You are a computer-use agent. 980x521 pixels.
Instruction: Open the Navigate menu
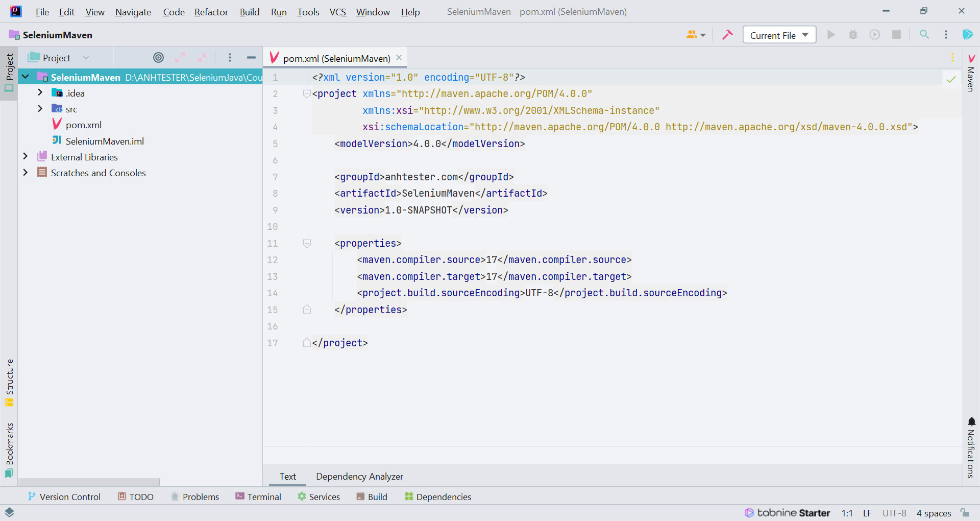pyautogui.click(x=133, y=12)
